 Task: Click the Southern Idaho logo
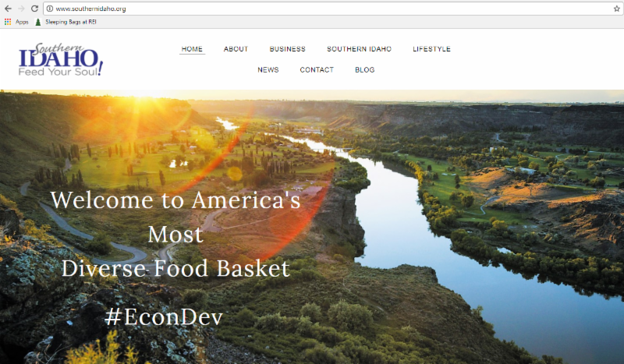pyautogui.click(x=61, y=59)
